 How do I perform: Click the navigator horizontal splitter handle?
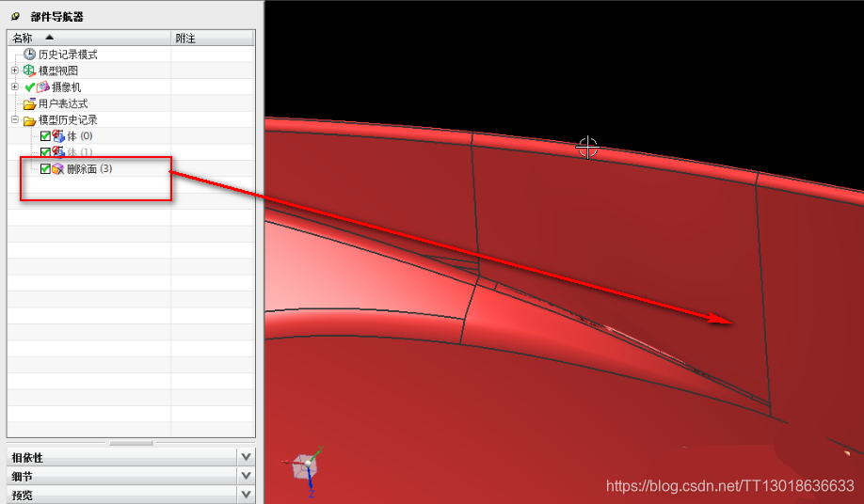point(131,442)
